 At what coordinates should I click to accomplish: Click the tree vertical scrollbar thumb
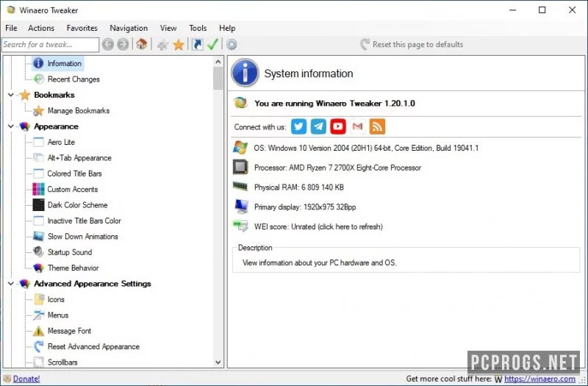coord(218,79)
